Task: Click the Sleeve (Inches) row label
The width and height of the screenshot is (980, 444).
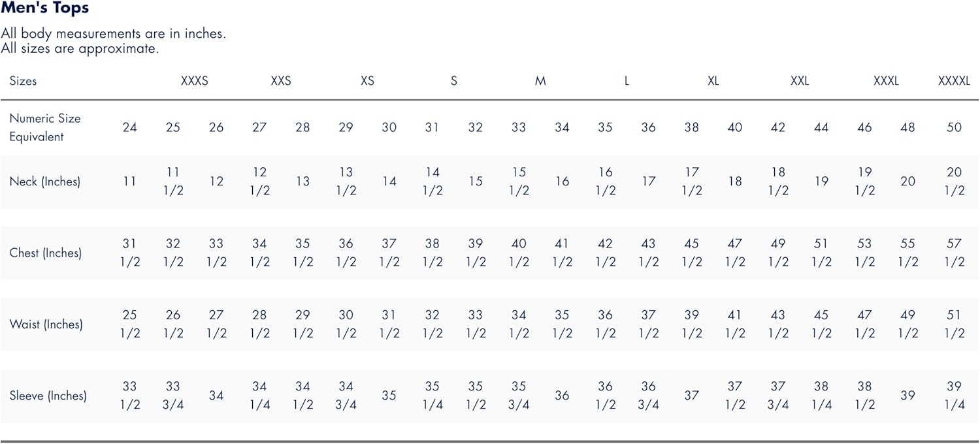Action: click(x=48, y=395)
